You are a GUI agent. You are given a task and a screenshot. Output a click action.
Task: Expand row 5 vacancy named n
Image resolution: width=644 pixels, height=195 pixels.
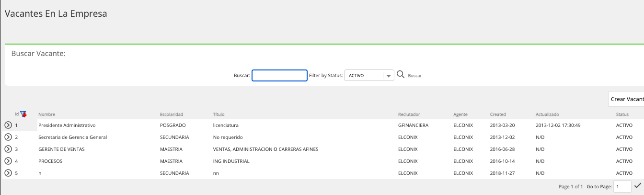pos(8,173)
